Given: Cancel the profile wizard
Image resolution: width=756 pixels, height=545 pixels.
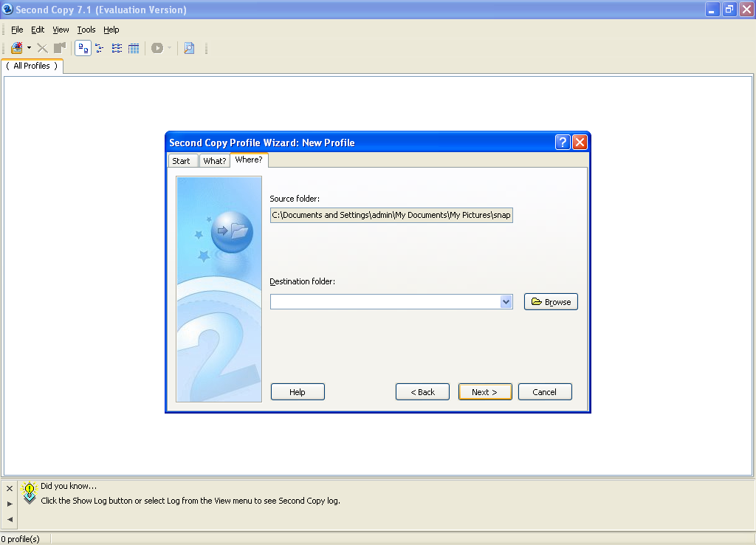Looking at the screenshot, I should [545, 392].
